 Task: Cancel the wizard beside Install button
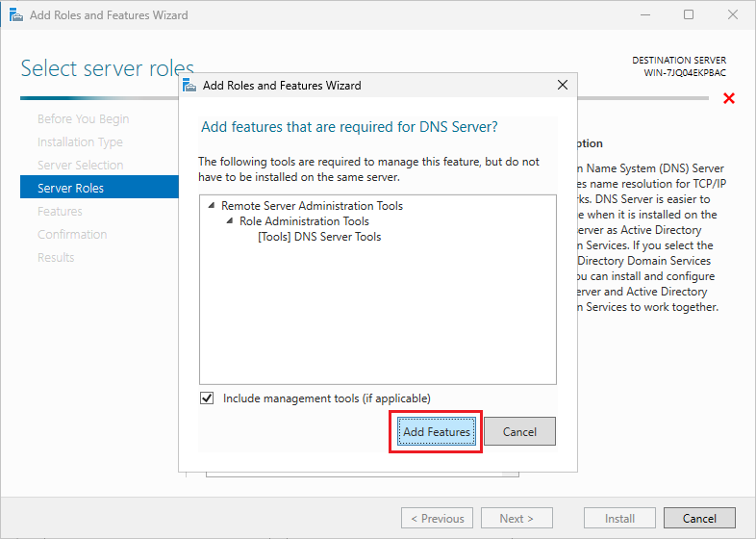[699, 519]
